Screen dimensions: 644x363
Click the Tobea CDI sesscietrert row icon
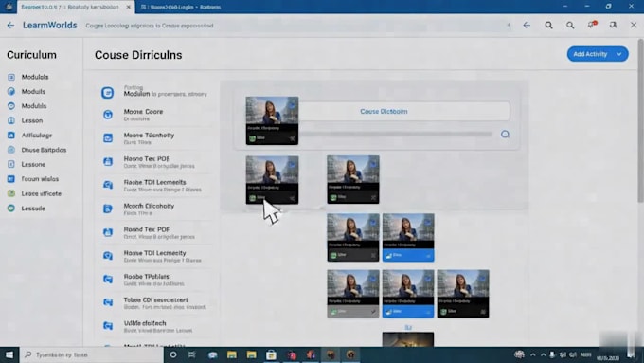[x=108, y=302]
